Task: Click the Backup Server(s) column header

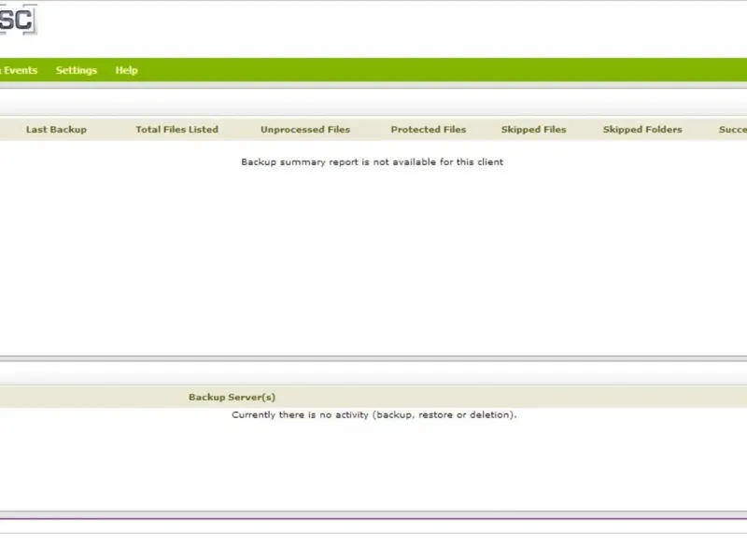Action: pyautogui.click(x=232, y=398)
